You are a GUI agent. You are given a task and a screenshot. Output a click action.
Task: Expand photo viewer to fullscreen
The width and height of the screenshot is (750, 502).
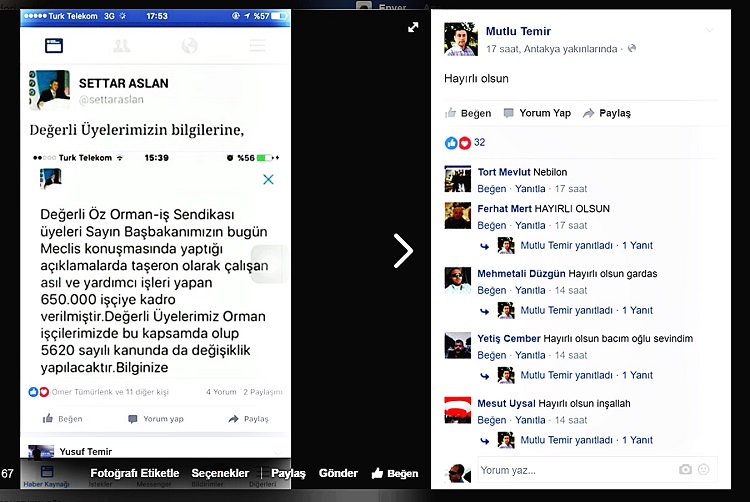coord(413,27)
